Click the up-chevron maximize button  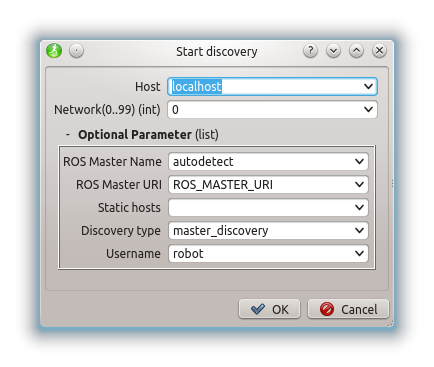click(356, 51)
